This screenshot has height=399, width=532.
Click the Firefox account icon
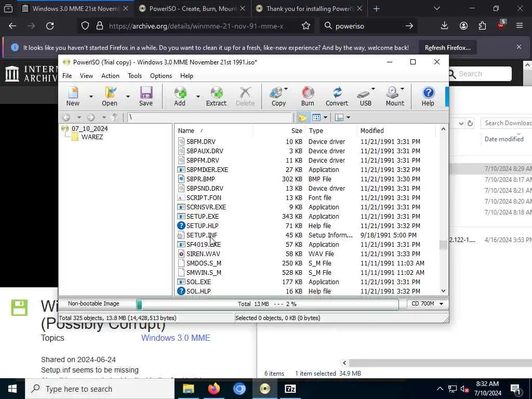[x=463, y=26]
